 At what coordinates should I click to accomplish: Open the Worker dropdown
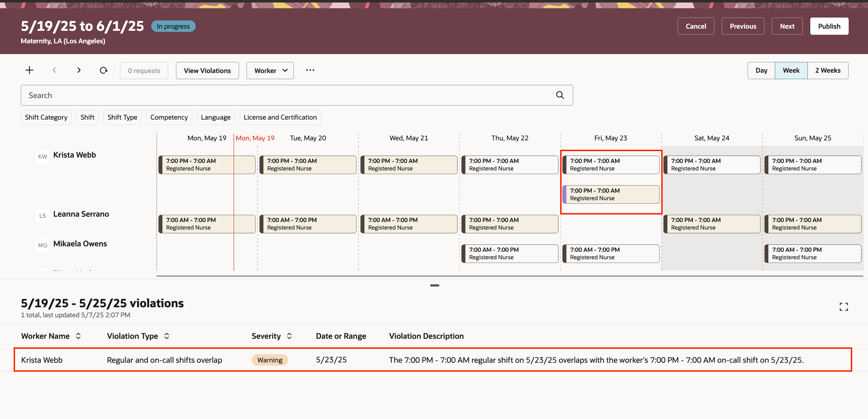270,71
